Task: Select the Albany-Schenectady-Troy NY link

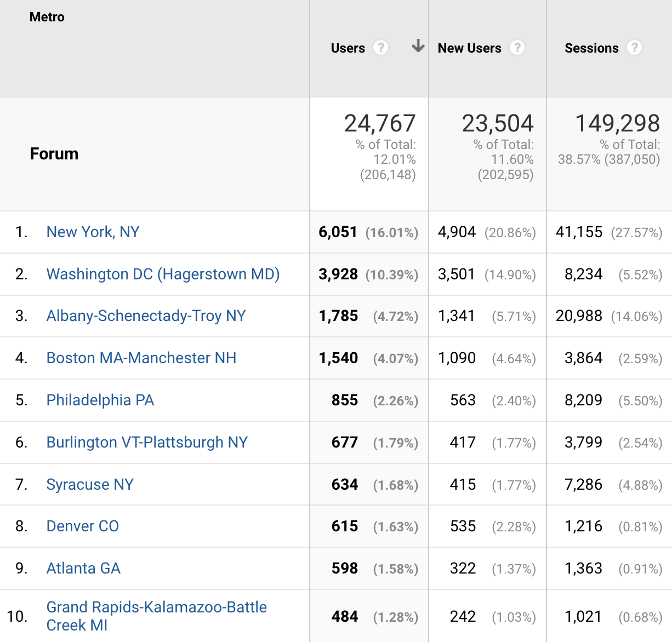Action: (146, 316)
